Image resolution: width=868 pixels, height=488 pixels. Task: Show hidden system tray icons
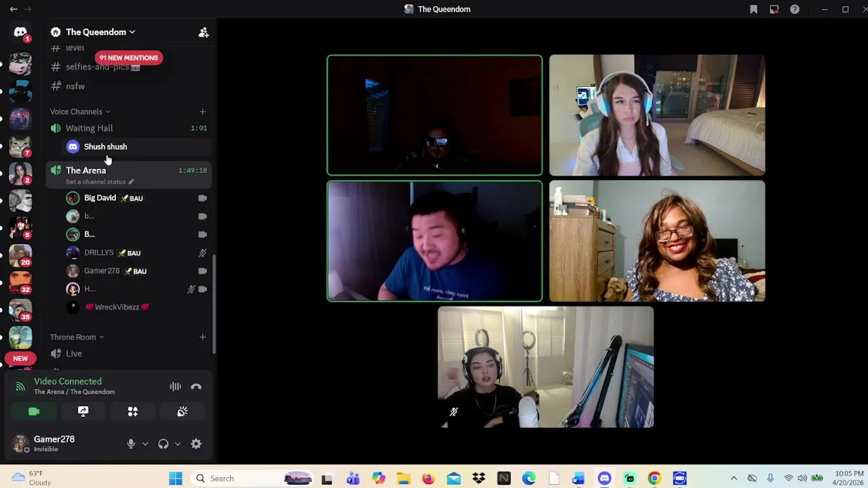(733, 479)
